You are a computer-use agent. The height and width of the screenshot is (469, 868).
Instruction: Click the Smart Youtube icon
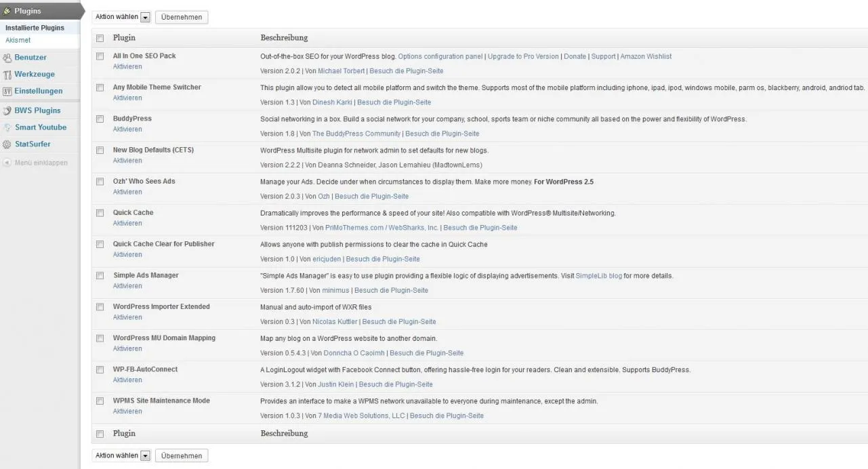7,127
